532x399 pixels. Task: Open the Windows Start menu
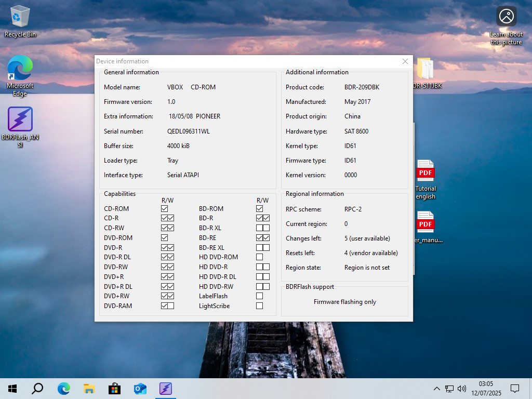[12, 389]
